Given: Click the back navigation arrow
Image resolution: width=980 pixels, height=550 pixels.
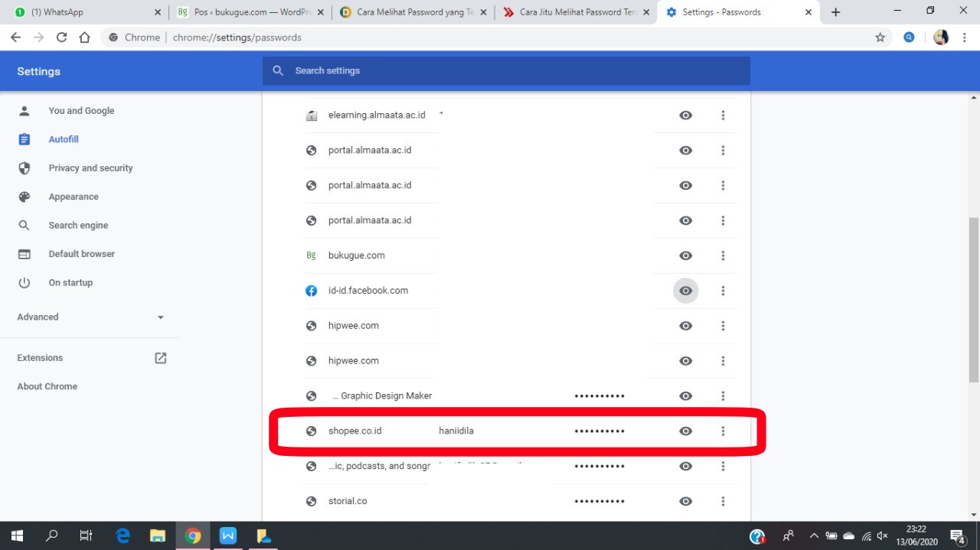Looking at the screenshot, I should pos(16,37).
